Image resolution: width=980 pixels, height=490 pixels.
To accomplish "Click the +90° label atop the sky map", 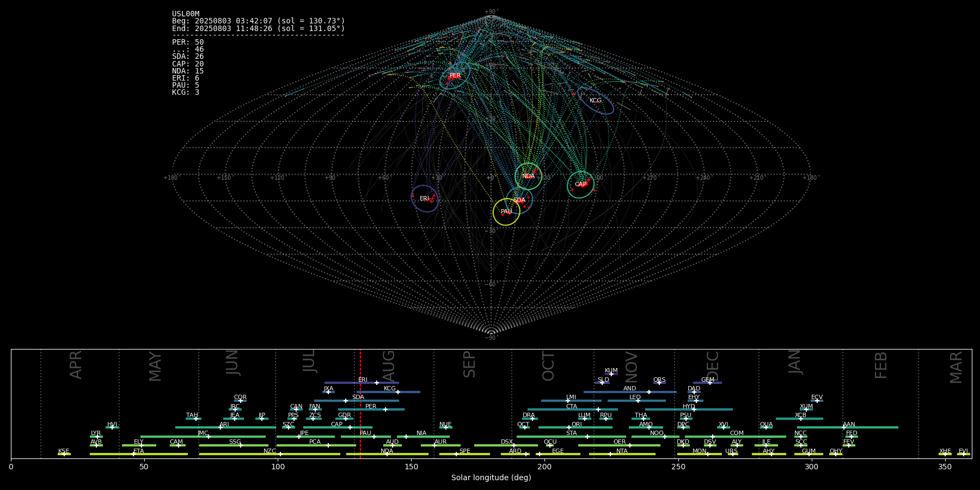I will (x=491, y=12).
